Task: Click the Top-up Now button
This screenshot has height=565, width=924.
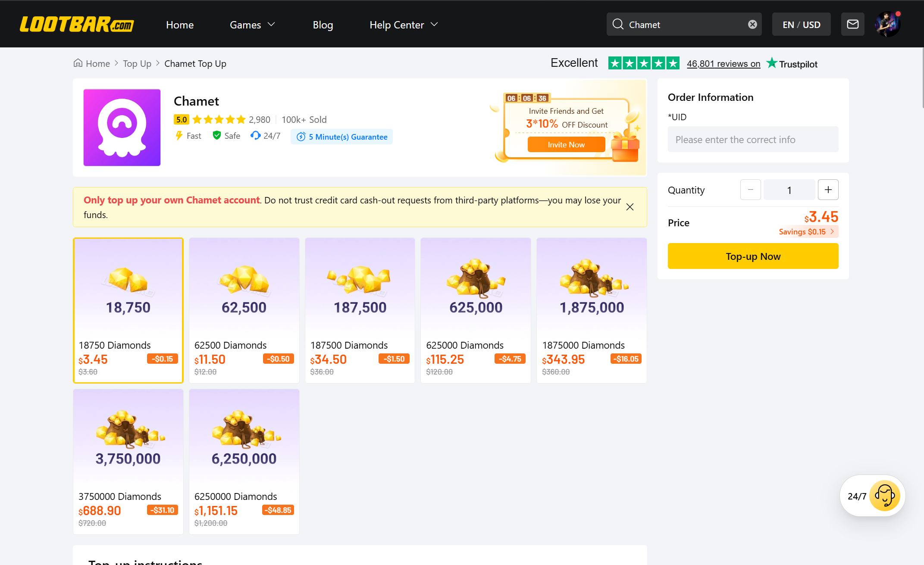Action: (x=753, y=256)
